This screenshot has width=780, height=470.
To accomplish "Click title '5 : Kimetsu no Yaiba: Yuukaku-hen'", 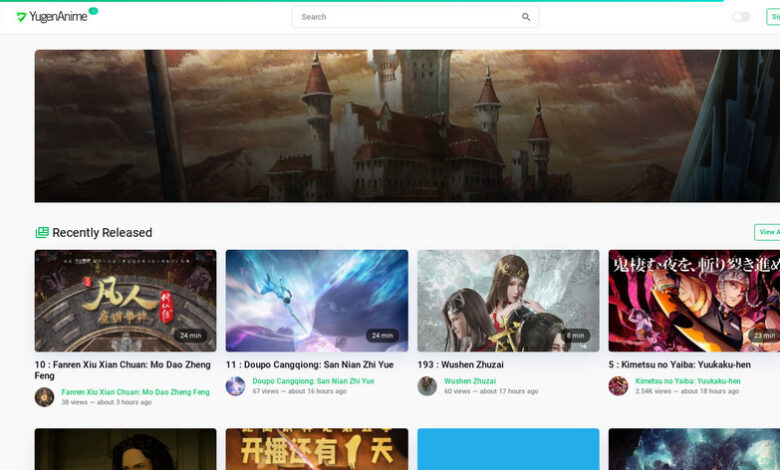I will pos(680,365).
